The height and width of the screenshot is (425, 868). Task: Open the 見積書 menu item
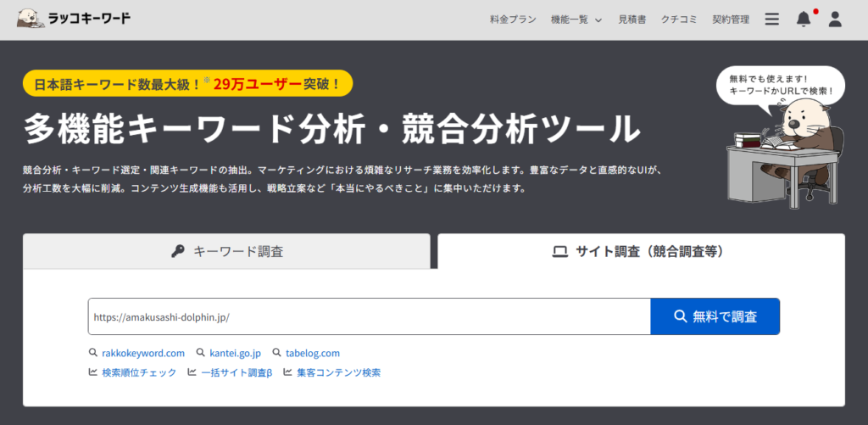[x=632, y=20]
